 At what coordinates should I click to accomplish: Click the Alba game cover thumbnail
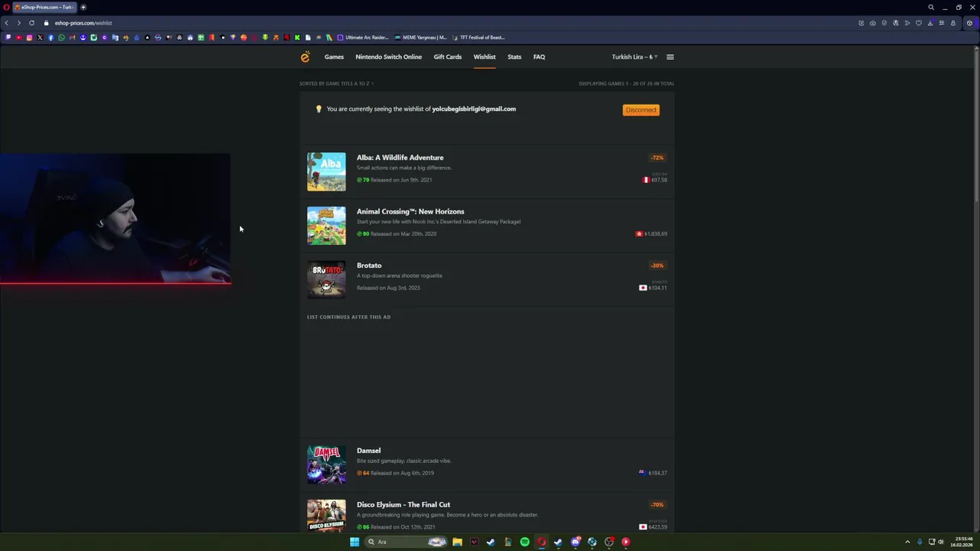click(326, 171)
